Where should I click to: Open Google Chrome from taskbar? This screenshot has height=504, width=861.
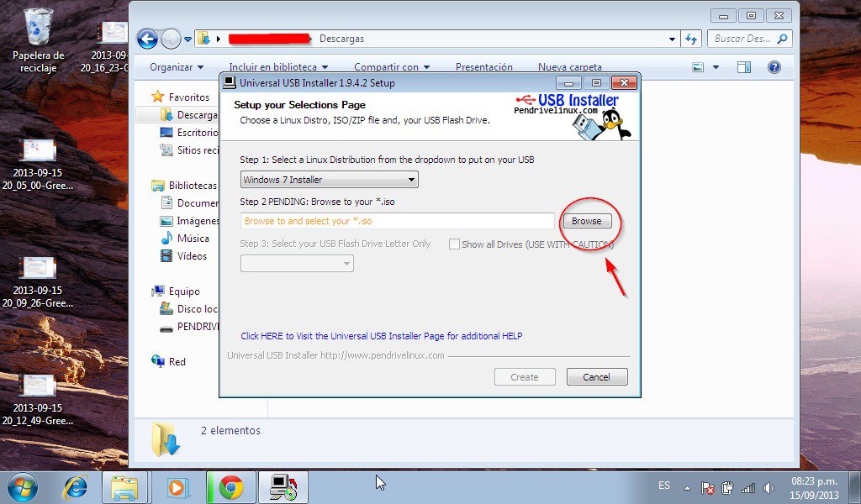pyautogui.click(x=231, y=486)
